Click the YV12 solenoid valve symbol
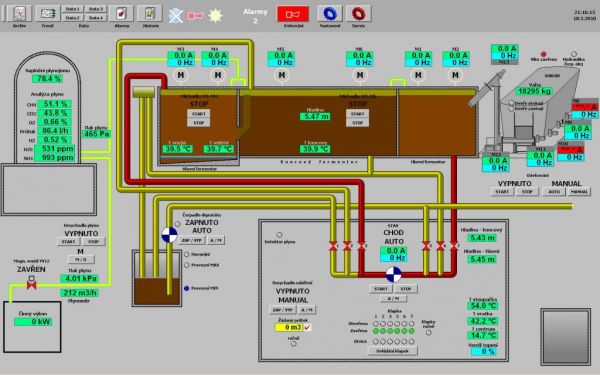The width and height of the screenshot is (600, 375). (x=32, y=283)
